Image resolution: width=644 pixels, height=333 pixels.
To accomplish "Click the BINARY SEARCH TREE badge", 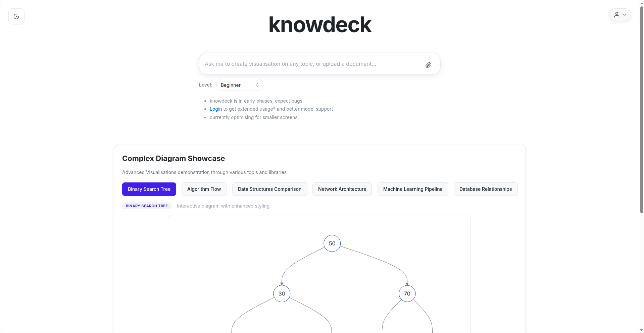I will (x=147, y=206).
